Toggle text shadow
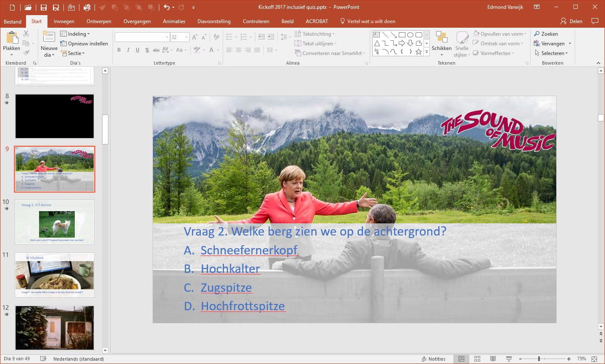The image size is (605, 364). [147, 50]
